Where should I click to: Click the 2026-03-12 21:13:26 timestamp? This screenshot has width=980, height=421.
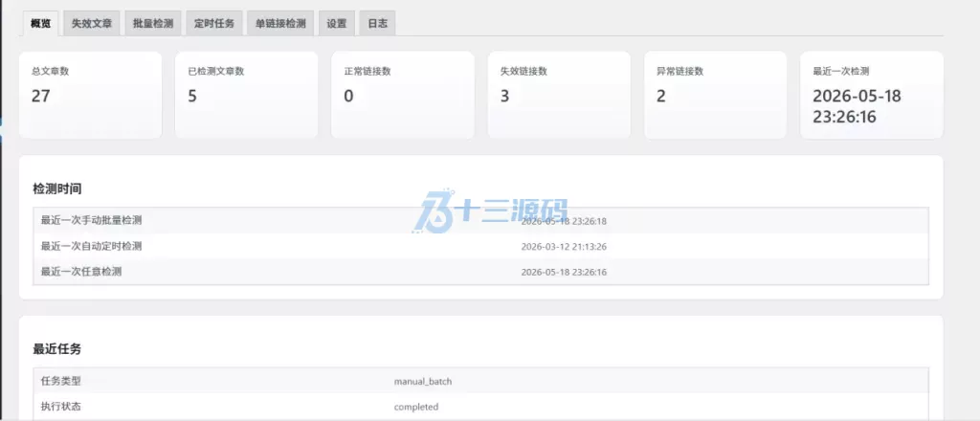564,247
